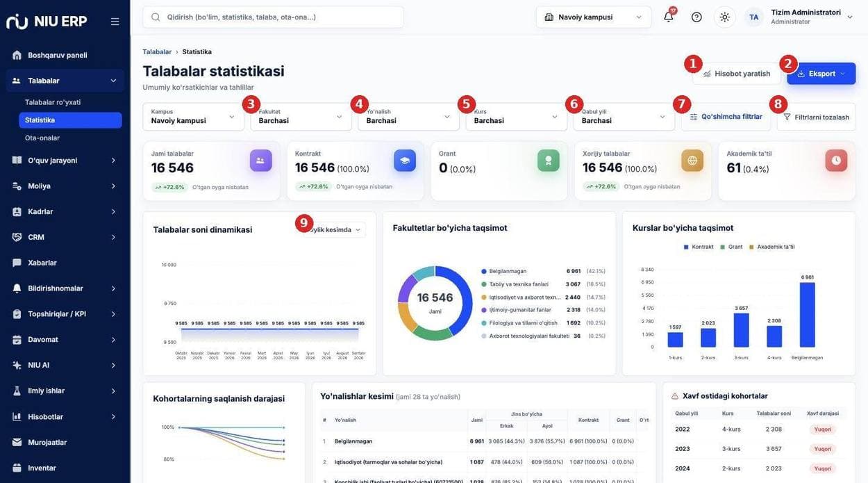Image resolution: width=868 pixels, height=483 pixels.
Task: Expand the Moliya sidebar menu
Action: [x=65, y=186]
